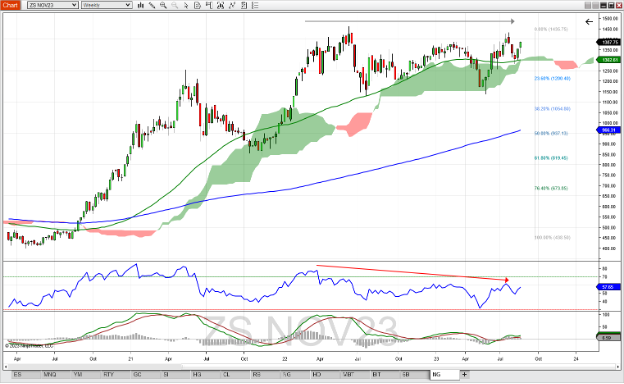Click the green moving average price marker
Viewport: 624px width, 384px height.
pos(608,60)
